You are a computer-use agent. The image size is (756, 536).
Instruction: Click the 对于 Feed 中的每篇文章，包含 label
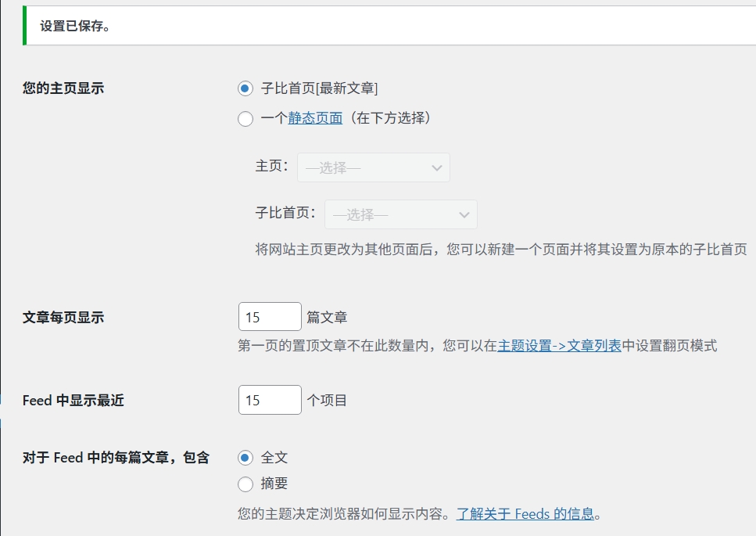click(x=116, y=458)
